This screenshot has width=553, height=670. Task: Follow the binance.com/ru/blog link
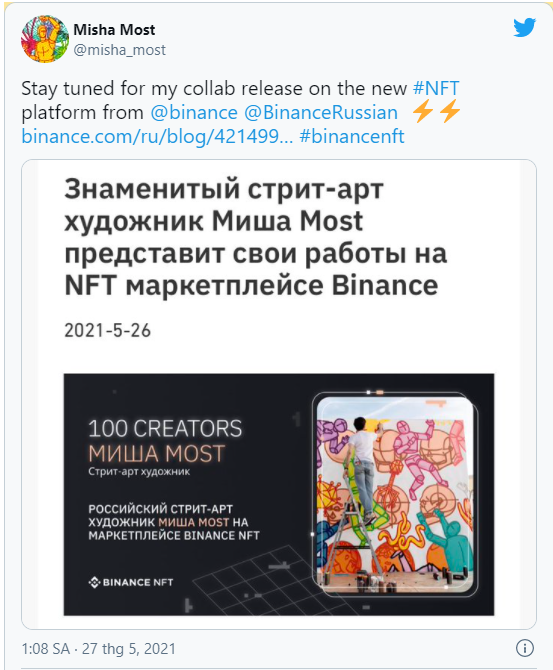(x=157, y=137)
